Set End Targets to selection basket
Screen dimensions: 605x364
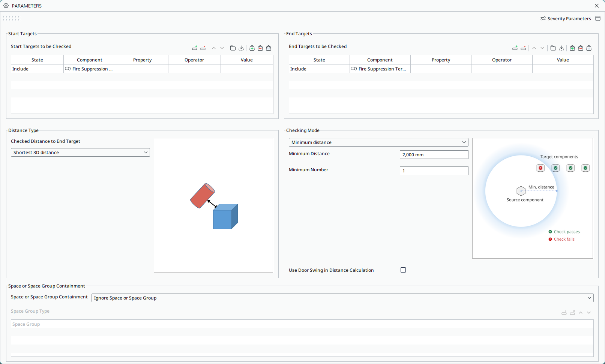589,48
